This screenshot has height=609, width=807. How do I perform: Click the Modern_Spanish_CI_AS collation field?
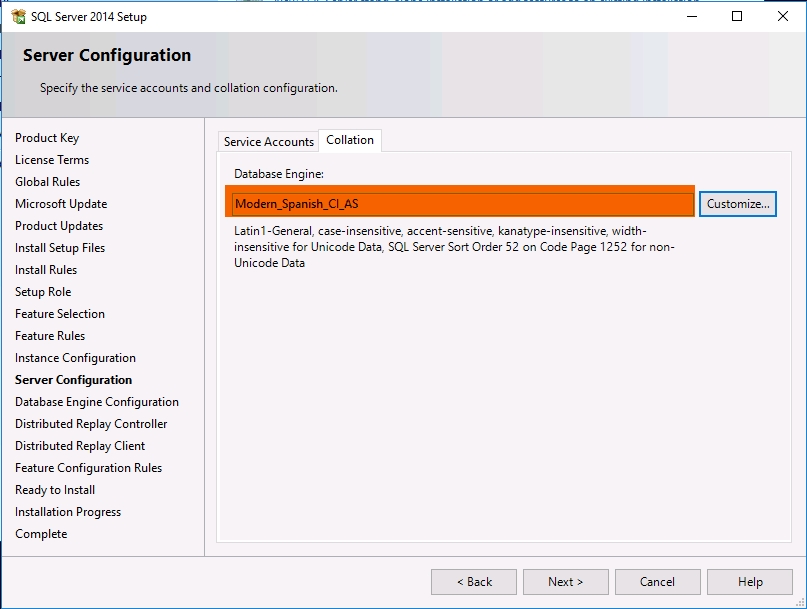pyautogui.click(x=463, y=204)
